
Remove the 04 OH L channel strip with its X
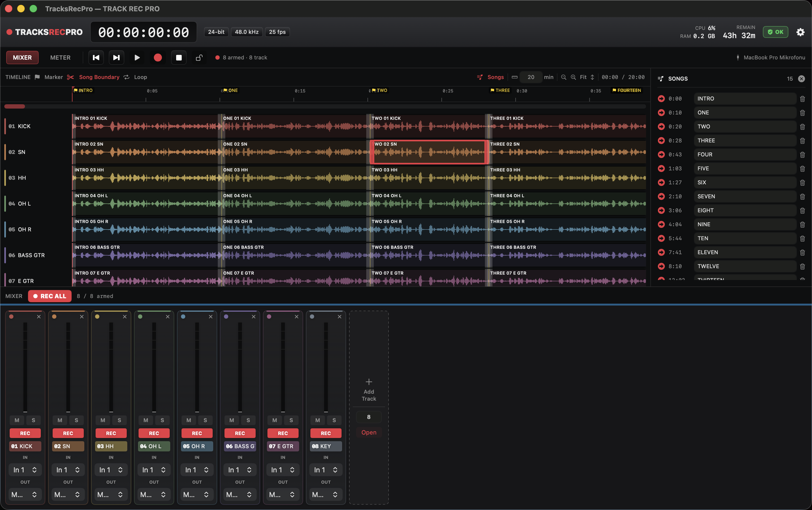(x=168, y=317)
